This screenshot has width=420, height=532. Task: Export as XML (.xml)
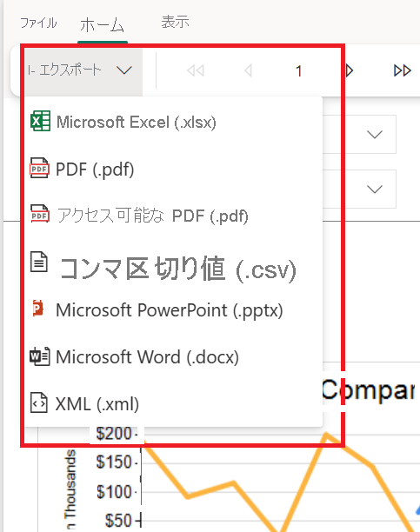[x=173, y=403]
